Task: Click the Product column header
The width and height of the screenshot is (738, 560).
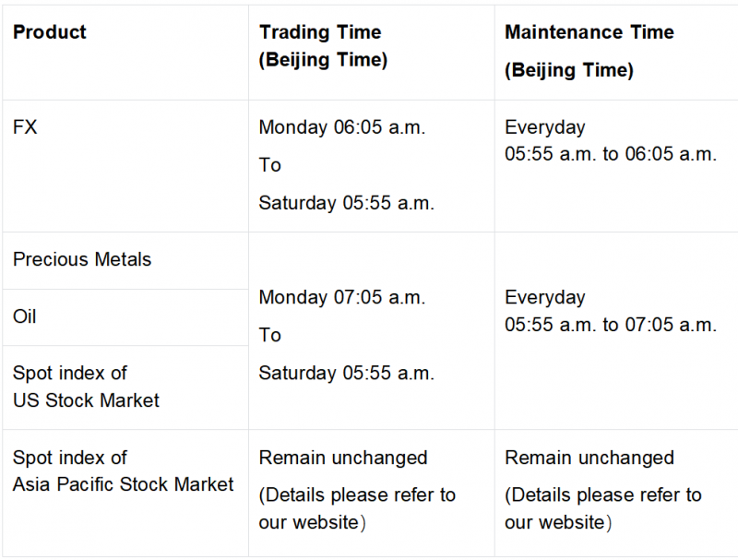Action: [x=50, y=32]
